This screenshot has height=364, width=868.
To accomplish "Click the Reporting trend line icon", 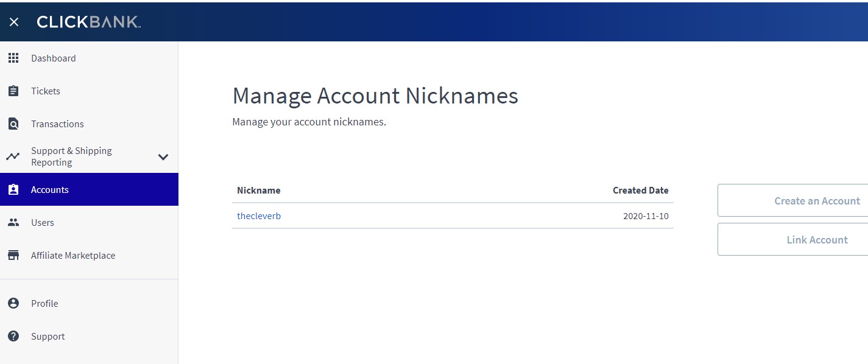I will click(13, 156).
